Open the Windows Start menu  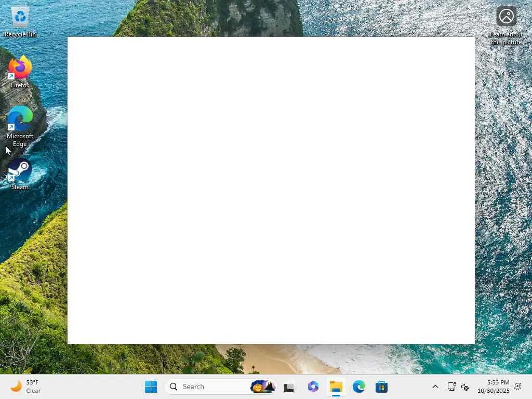pos(151,387)
